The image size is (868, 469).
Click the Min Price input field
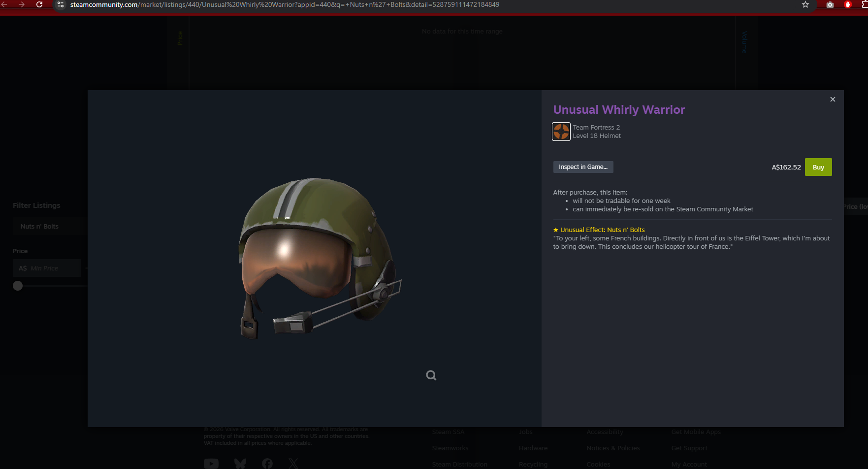(x=47, y=268)
